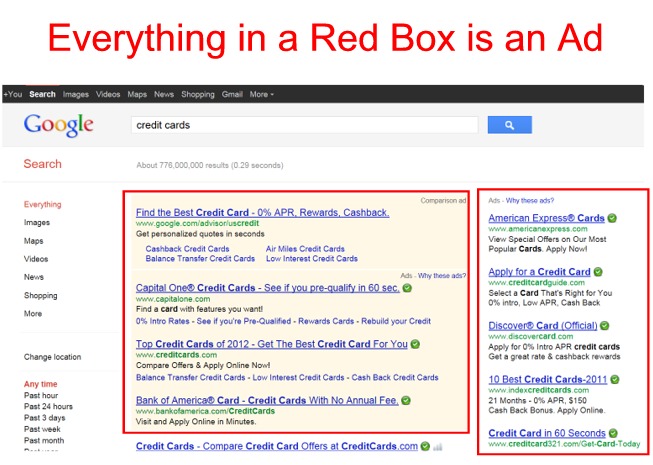Viewport: 653px width, 465px height.
Task: Open the More dropdown in top black bar
Action: pos(262,94)
